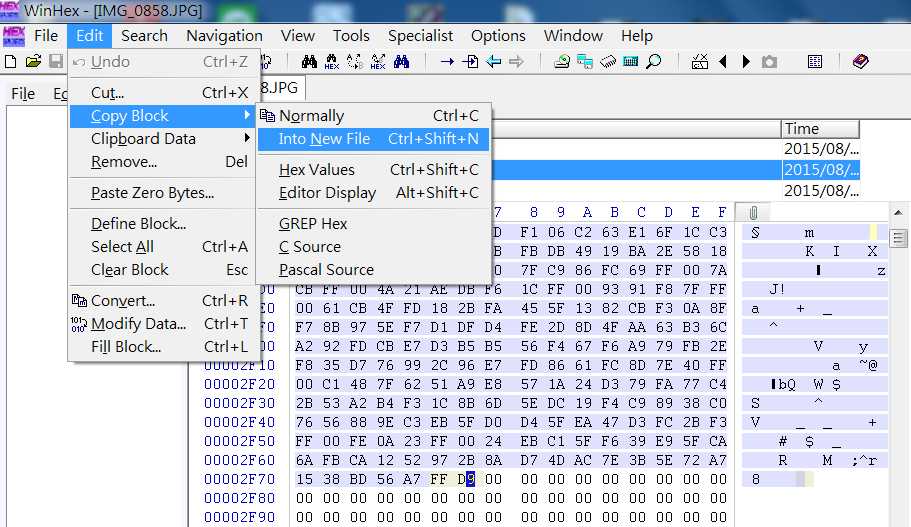Open the File menu
The image size is (911, 527).
pyautogui.click(x=46, y=36)
